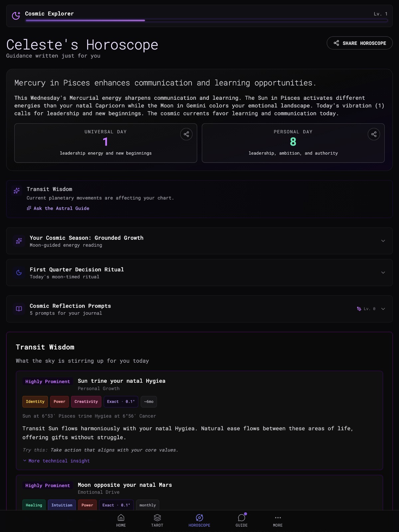The height and width of the screenshot is (532, 399).
Task: Expand First Quarter Decision Ritual
Action: pyautogui.click(x=383, y=272)
